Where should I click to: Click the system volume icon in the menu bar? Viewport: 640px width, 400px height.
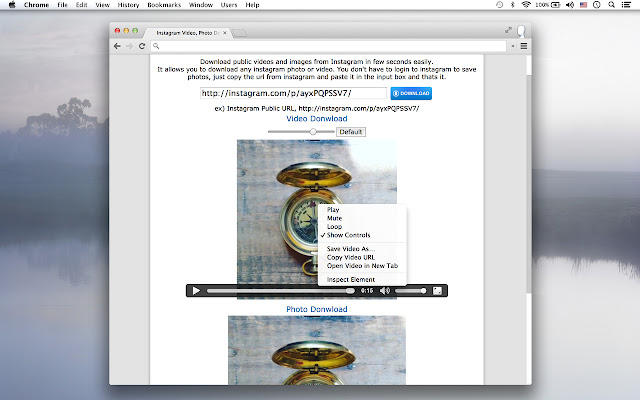(x=570, y=5)
